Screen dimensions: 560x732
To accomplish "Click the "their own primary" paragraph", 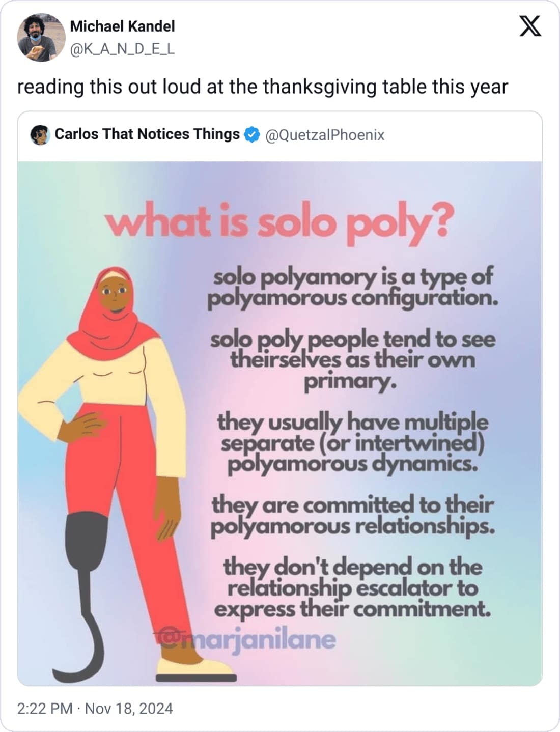I will [352, 360].
